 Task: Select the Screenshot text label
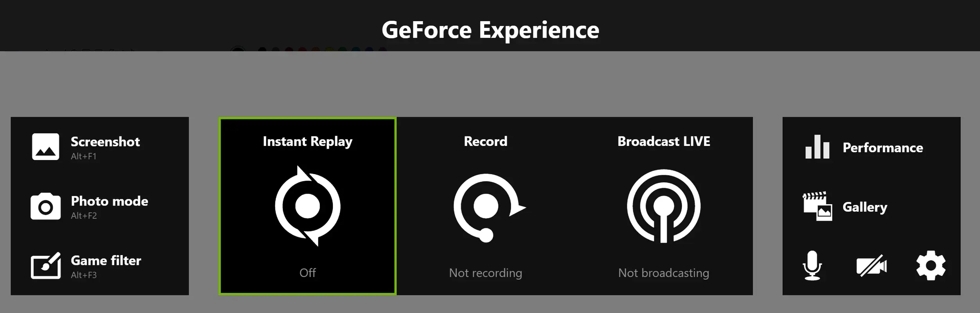(x=105, y=142)
